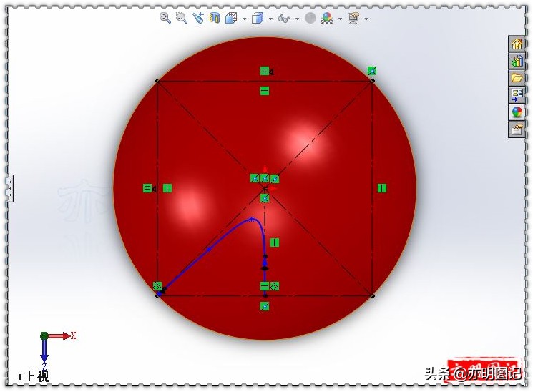Open the View Palette task pane tab
Screen dimensions: 533x392
pos(517,95)
